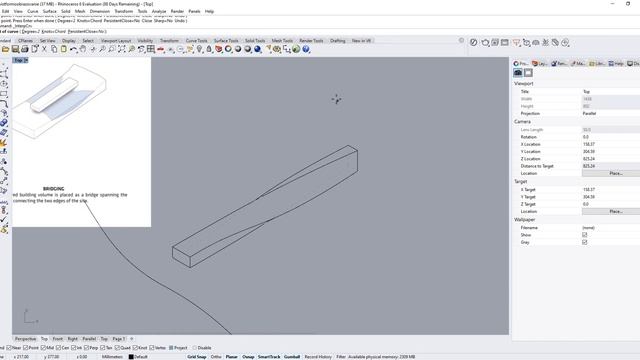Select the Pan hand tool
This screenshot has width=640, height=360.
(83, 49)
